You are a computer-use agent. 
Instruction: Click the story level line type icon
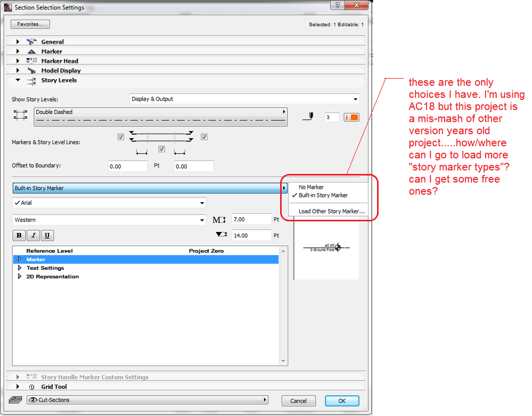20,115
